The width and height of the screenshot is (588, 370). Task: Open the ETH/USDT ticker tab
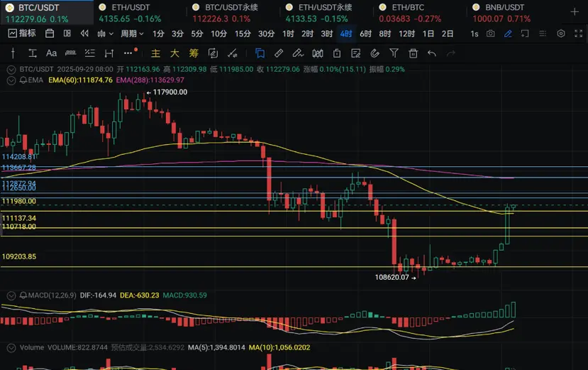coord(140,13)
